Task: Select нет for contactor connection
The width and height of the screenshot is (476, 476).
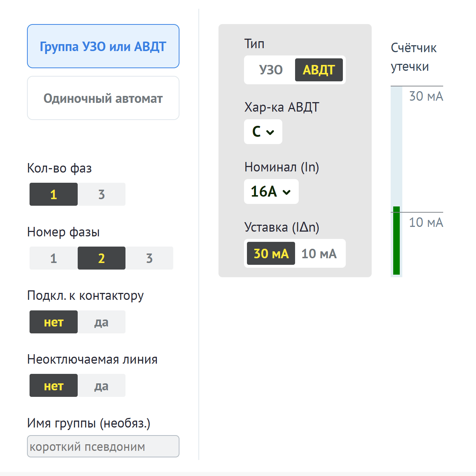Action: coord(54,322)
